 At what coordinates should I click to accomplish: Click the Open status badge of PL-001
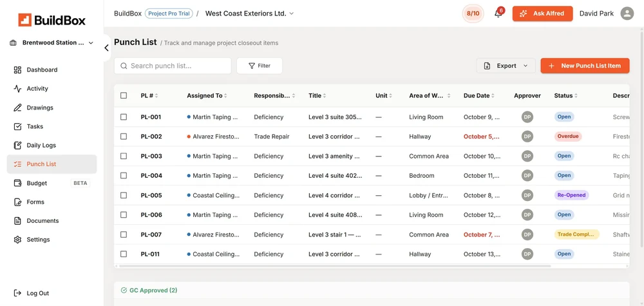click(x=564, y=117)
